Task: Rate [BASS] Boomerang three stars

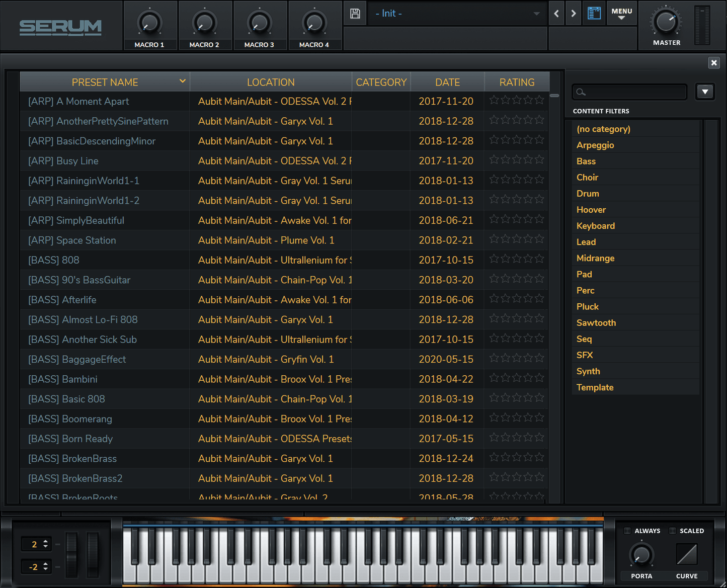Action: coord(517,417)
